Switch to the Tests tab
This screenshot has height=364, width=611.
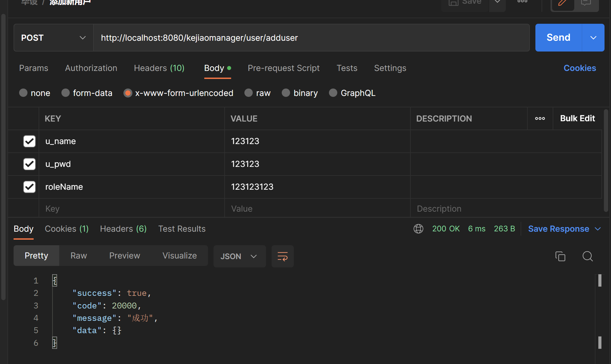tap(347, 68)
